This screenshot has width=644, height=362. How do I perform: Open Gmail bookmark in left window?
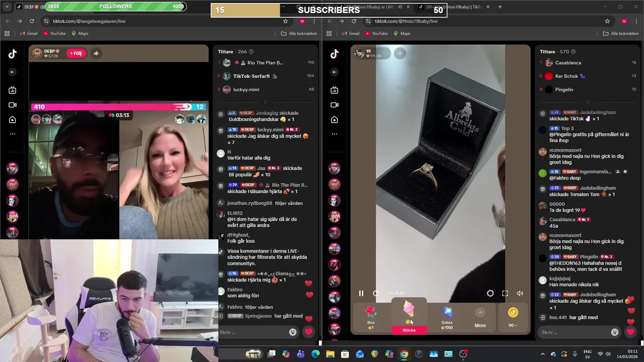coord(28,33)
